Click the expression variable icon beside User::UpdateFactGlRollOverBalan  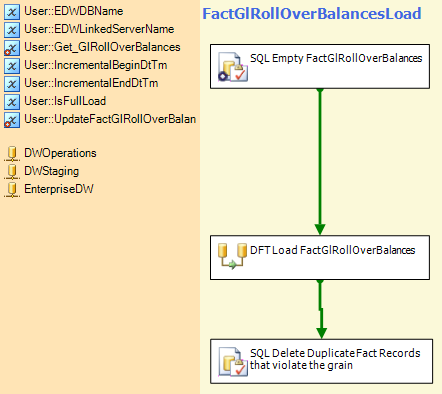(12, 120)
